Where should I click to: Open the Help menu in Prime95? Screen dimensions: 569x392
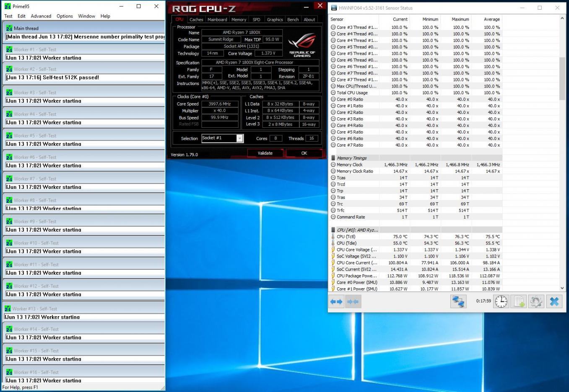(x=105, y=16)
